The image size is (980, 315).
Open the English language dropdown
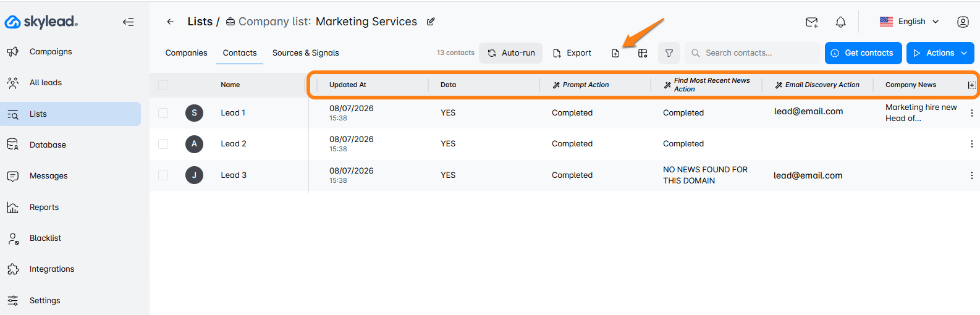pos(909,22)
